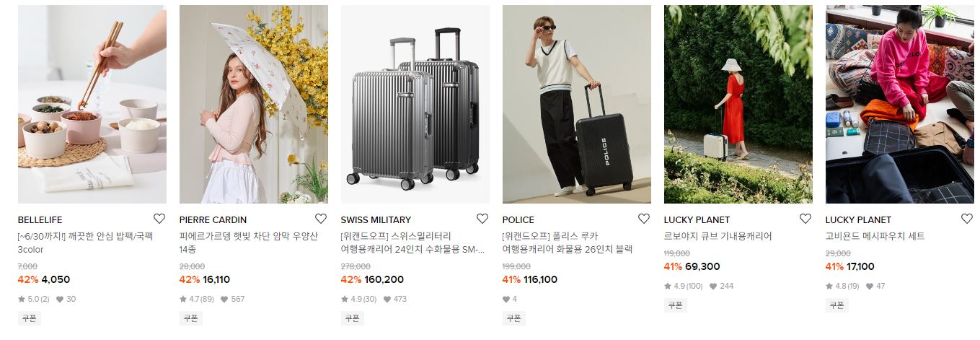The height and width of the screenshot is (340, 980).
Task: Open the BELLELIFE brand link
Action: 40,219
